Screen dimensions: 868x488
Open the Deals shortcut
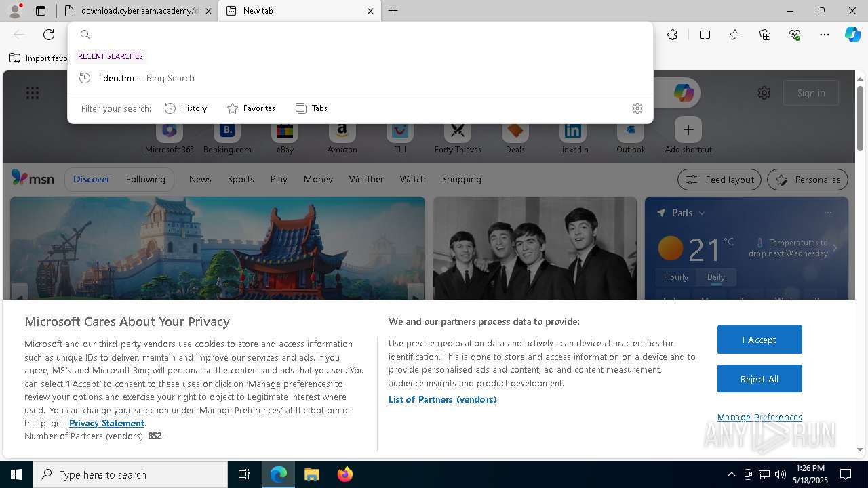pyautogui.click(x=515, y=137)
